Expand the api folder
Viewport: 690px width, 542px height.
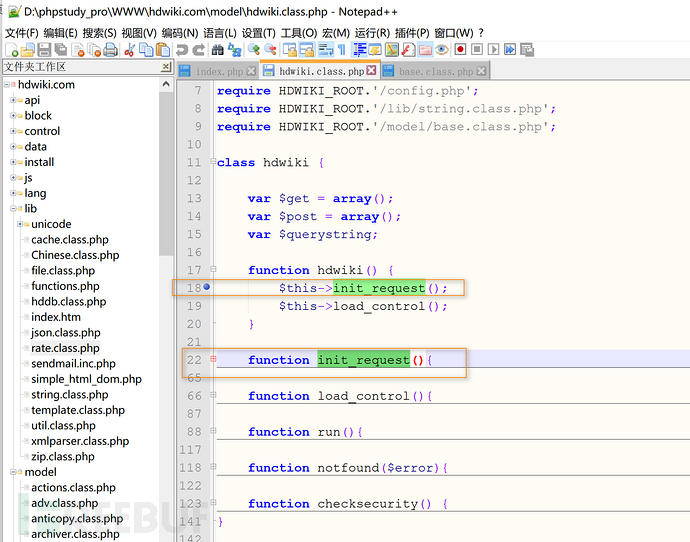(13, 100)
